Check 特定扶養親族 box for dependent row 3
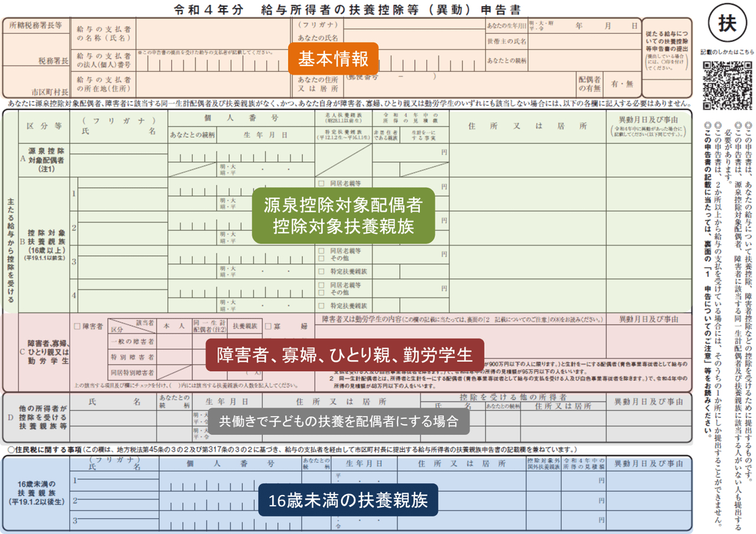 [x=321, y=272]
